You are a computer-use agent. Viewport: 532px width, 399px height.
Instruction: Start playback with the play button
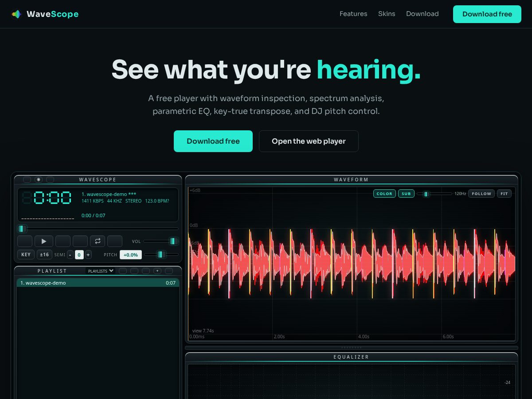(x=44, y=241)
